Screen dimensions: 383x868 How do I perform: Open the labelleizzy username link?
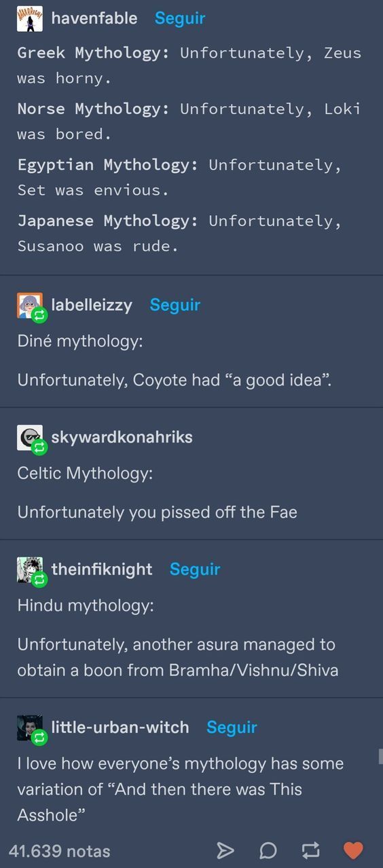tap(92, 305)
